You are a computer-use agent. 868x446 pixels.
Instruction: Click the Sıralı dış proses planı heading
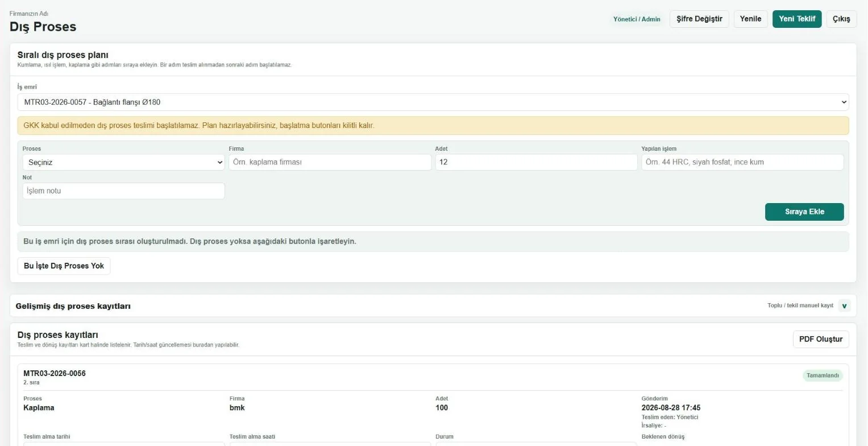click(63, 55)
